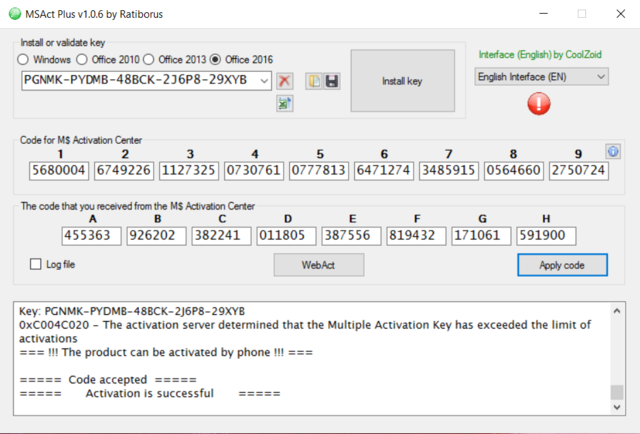Click the Excel export icon

[x=284, y=103]
